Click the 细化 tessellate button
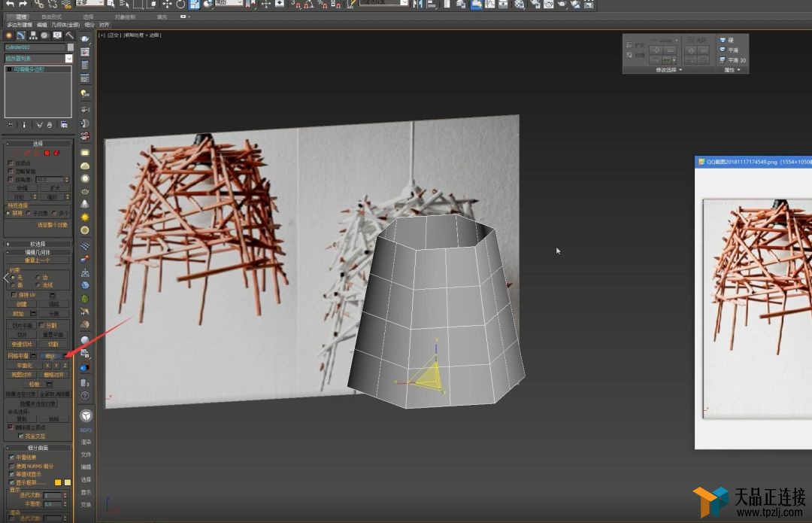 coord(50,356)
